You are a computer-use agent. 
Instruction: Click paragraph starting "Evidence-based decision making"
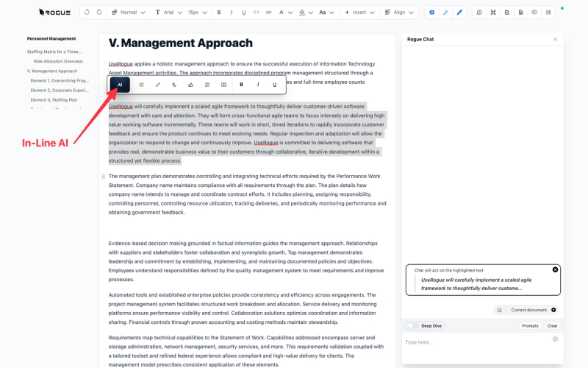coord(246,261)
